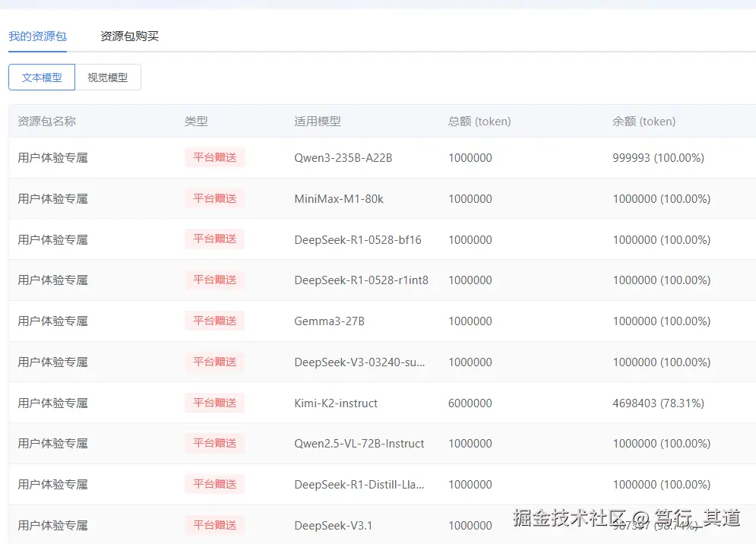Click 用户体验专属 name in Kimi-K2-instruct row
The width and height of the screenshot is (756, 544).
tap(52, 403)
